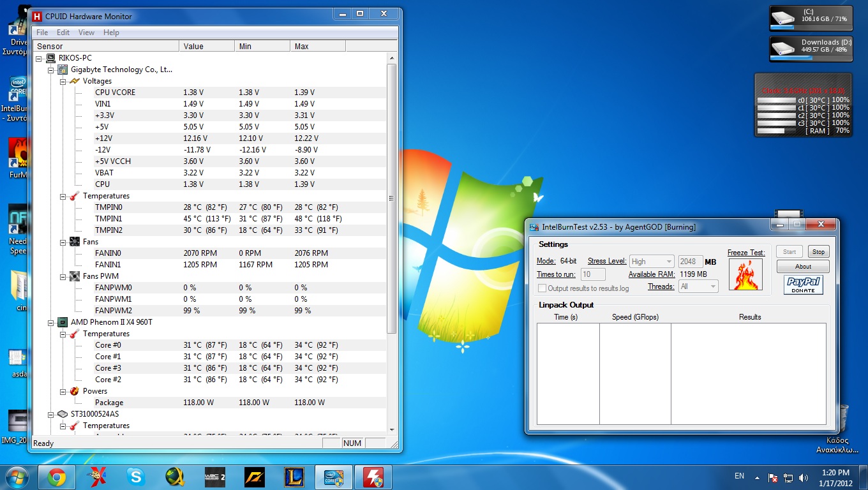Open the Recycle Bin desktop icon
Screen dimensions: 868x490
pos(837,429)
